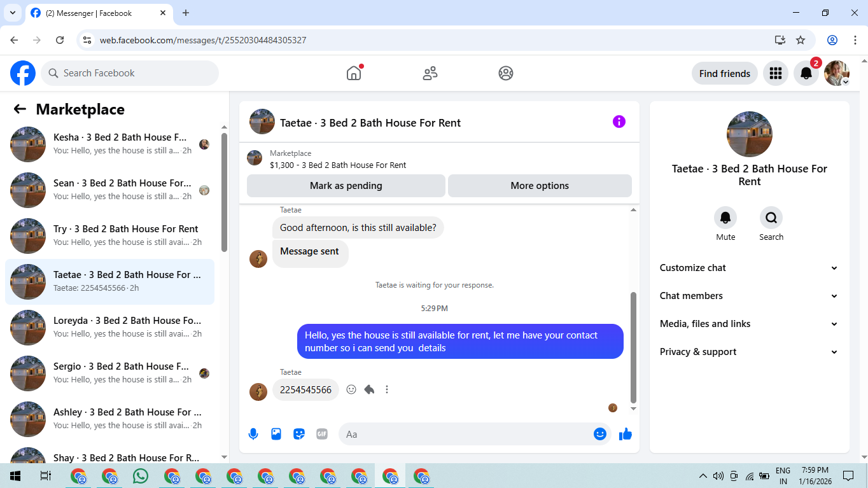Close the Messenger browser tab
The image size is (868, 488).
[163, 13]
